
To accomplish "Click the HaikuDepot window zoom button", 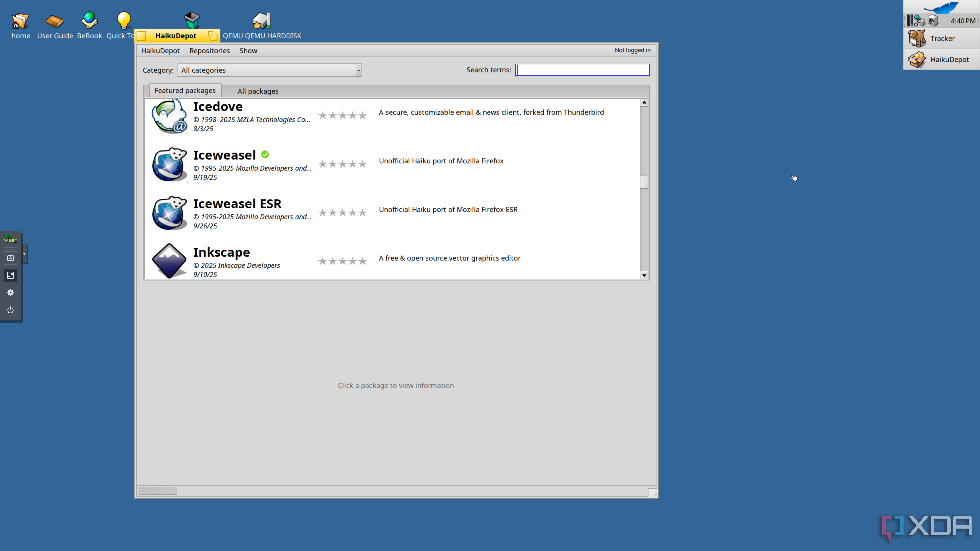I will click(x=213, y=36).
